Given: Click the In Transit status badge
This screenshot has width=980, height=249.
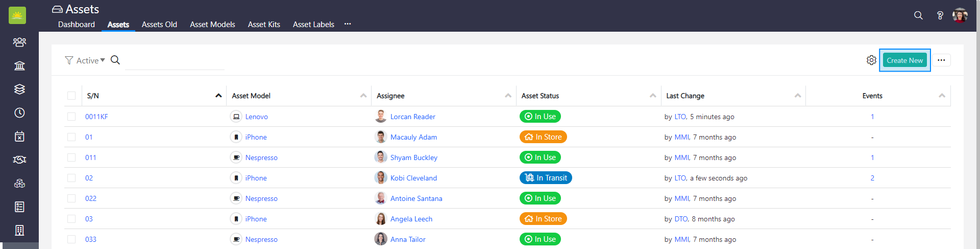Looking at the screenshot, I should [546, 178].
